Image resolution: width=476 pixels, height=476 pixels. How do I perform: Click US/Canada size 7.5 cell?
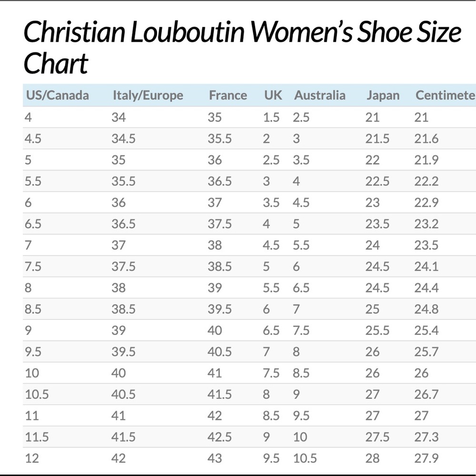33,267
